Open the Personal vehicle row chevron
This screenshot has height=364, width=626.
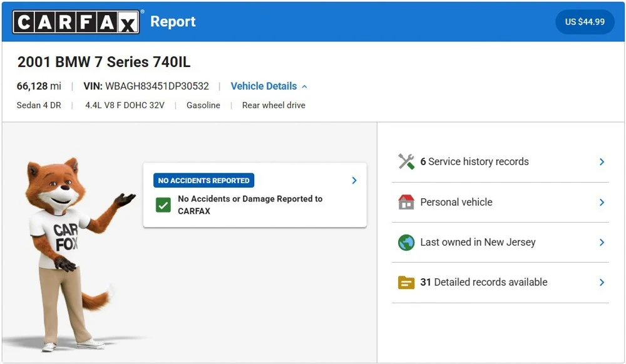tap(602, 203)
